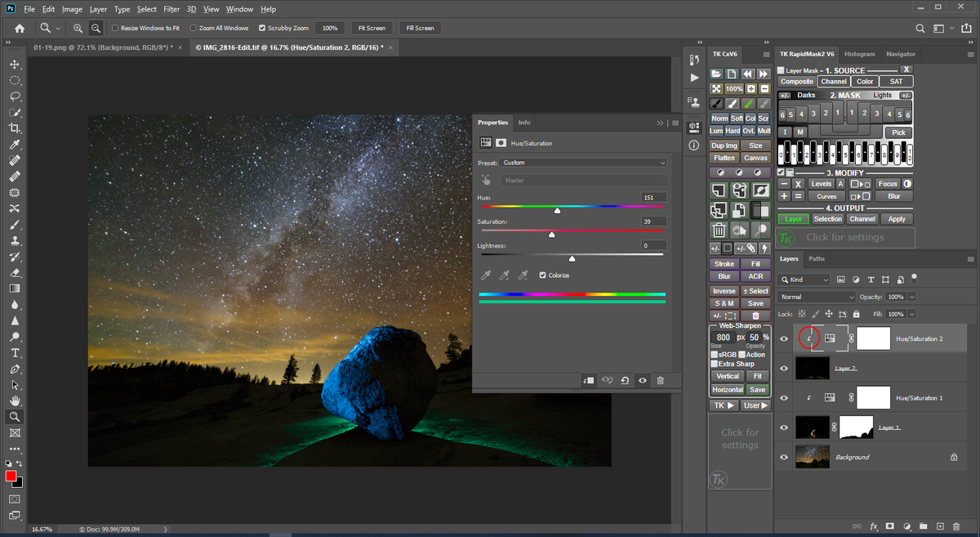
Task: Click the Saturation slider handle
Action: (552, 235)
